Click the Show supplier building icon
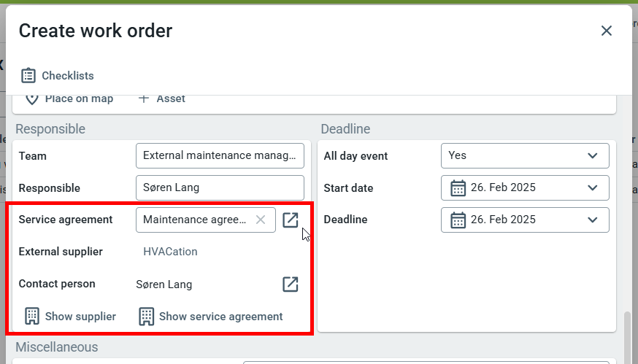Screen dimensions: 638x364 click(32, 317)
